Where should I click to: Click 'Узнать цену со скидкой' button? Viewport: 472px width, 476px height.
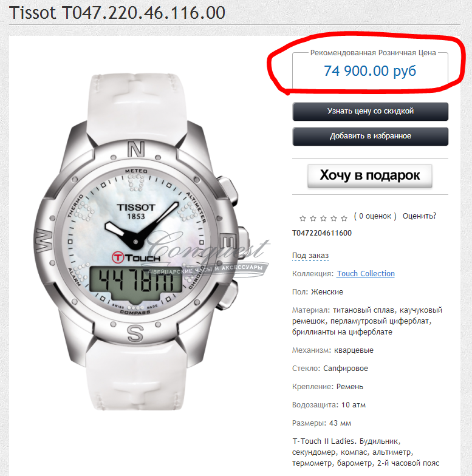371,112
